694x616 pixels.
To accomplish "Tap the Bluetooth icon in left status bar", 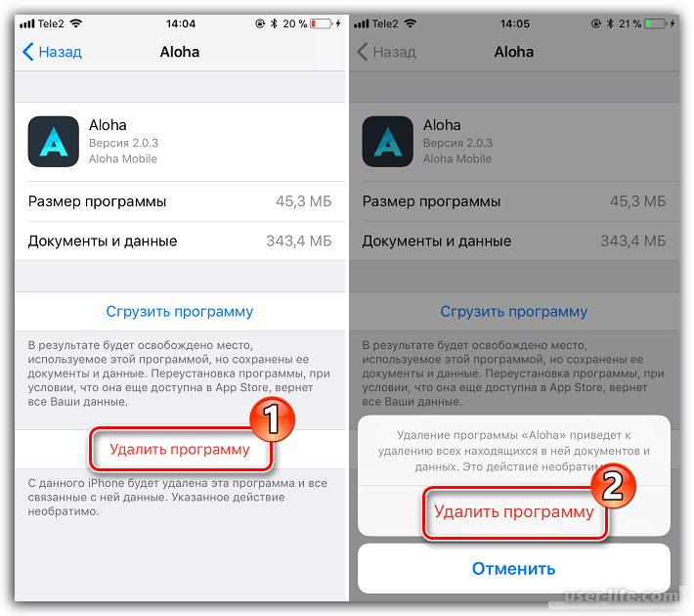I will click(274, 23).
